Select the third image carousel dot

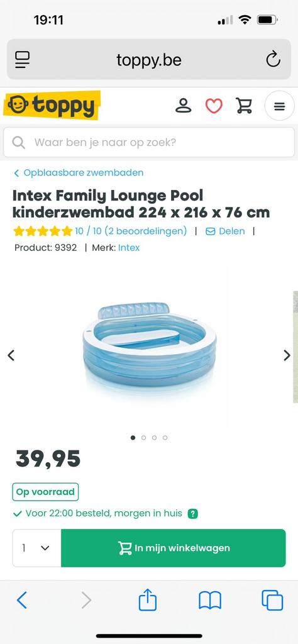point(154,438)
